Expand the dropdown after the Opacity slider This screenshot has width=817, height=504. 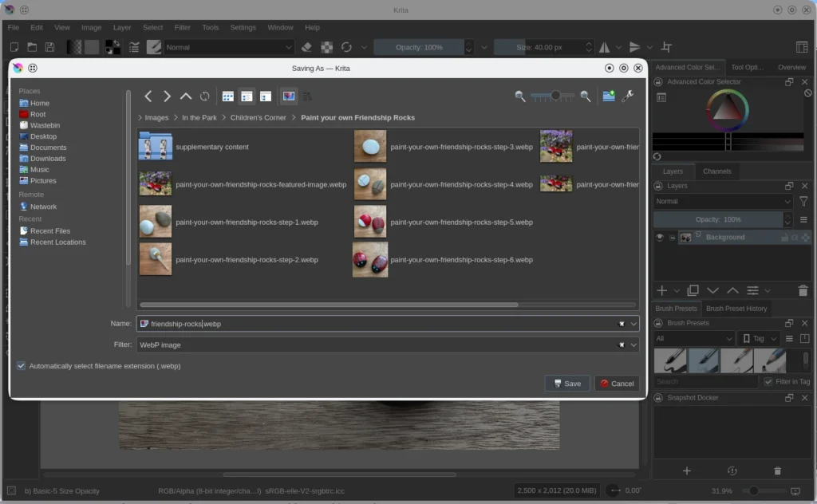484,47
